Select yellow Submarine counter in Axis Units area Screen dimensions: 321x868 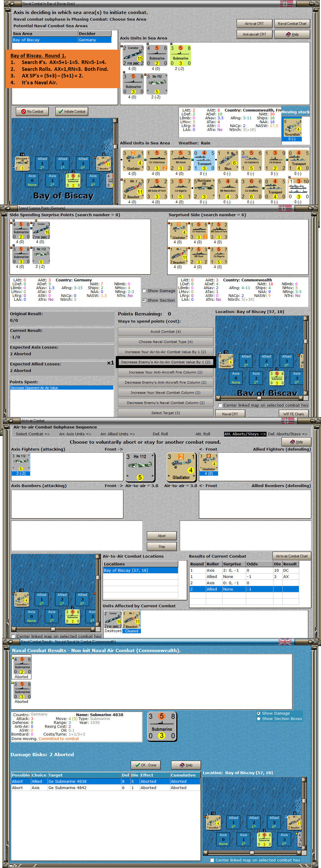coord(180,55)
